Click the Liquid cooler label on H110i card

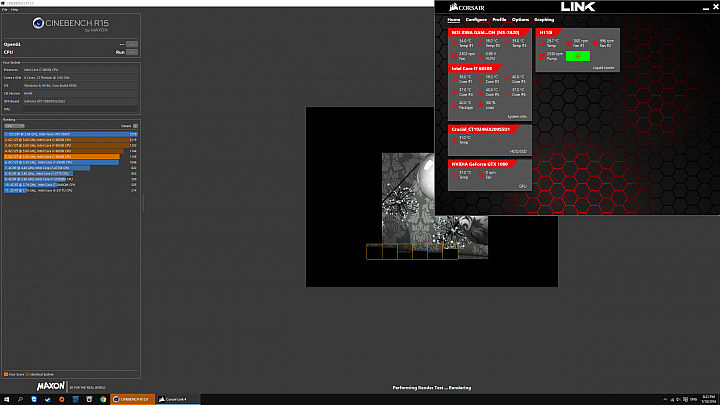tap(603, 68)
